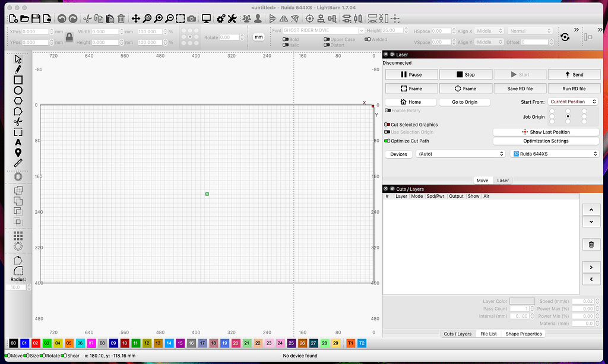Select the Ellipse drawing tool
This screenshot has height=364, width=608.
[x=17, y=90]
